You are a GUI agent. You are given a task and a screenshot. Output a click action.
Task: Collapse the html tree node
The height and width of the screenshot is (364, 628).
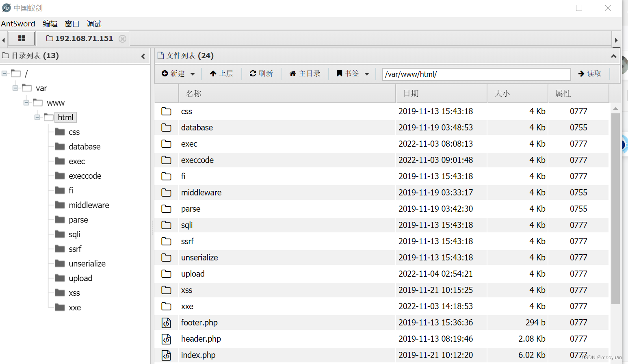click(37, 117)
